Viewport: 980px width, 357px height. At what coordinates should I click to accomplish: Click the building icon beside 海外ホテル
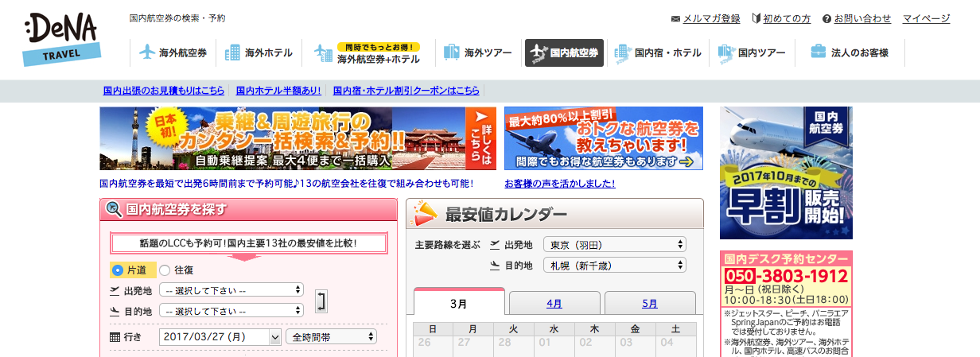233,53
